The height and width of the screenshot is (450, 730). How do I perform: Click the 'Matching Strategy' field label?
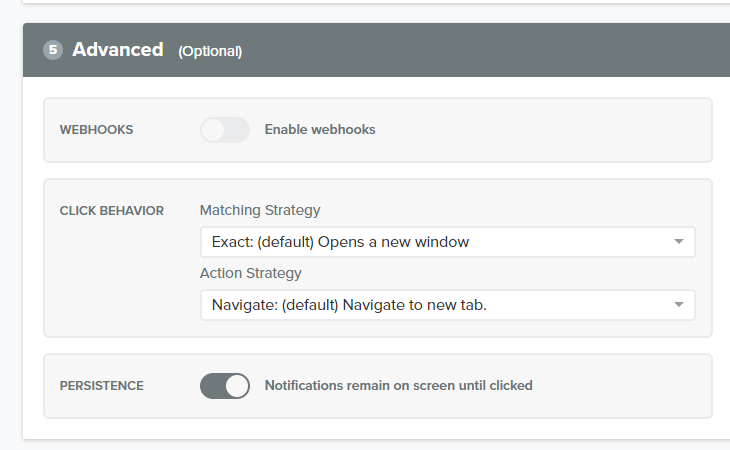click(260, 210)
